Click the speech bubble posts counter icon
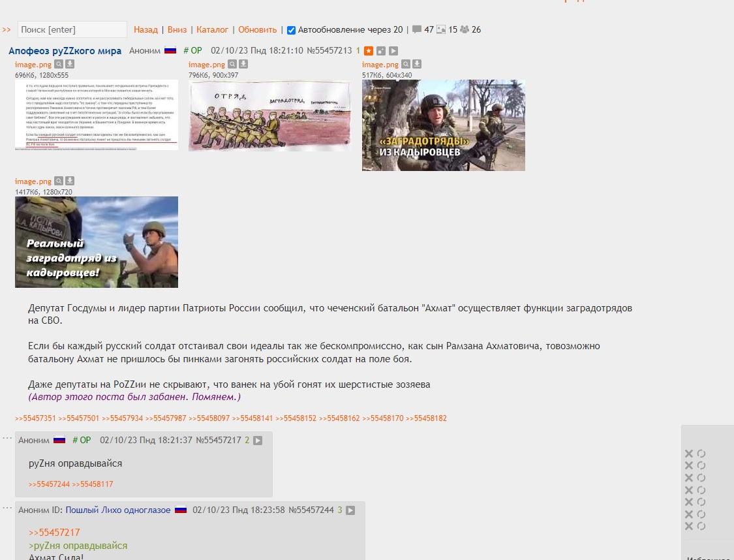This screenshot has width=734, height=560. tap(417, 29)
